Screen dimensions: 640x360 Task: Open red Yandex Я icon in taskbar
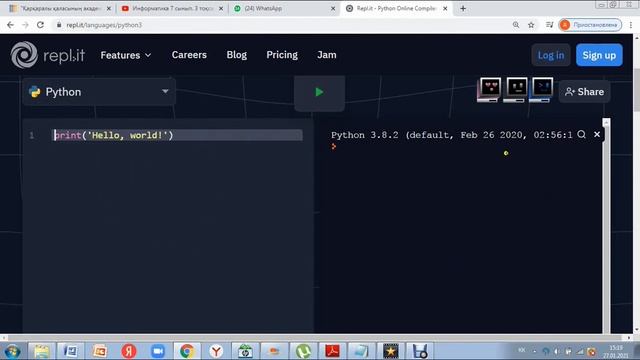click(x=129, y=351)
